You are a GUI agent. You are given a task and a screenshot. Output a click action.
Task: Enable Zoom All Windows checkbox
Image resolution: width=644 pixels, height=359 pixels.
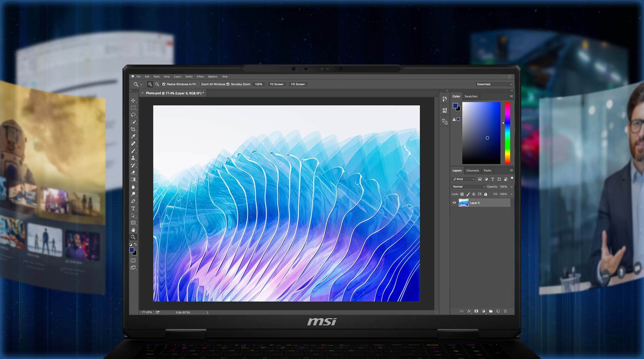pos(198,84)
